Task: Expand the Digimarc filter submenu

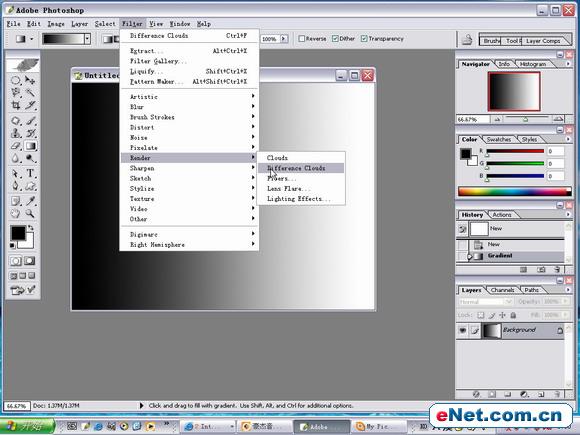Action: (x=189, y=234)
